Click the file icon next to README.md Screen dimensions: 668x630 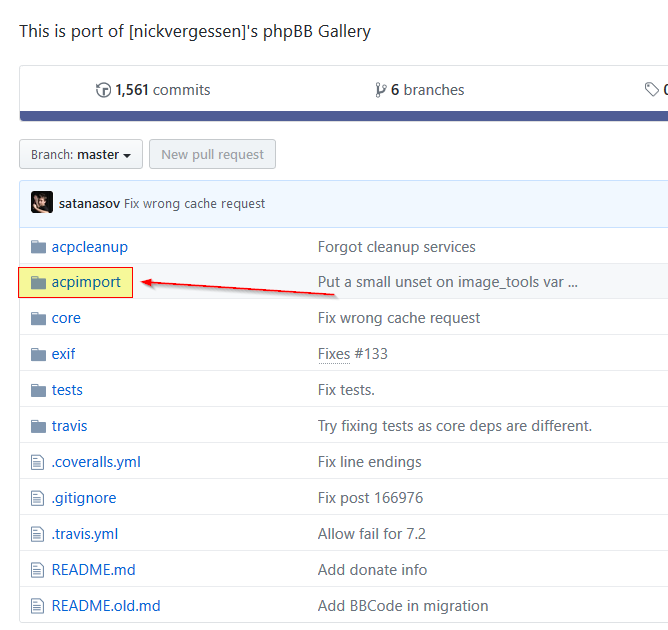[x=38, y=570]
